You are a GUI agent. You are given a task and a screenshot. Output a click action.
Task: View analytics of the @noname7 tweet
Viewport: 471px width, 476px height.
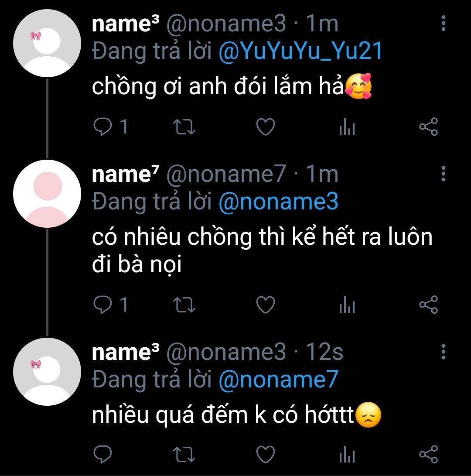click(347, 305)
